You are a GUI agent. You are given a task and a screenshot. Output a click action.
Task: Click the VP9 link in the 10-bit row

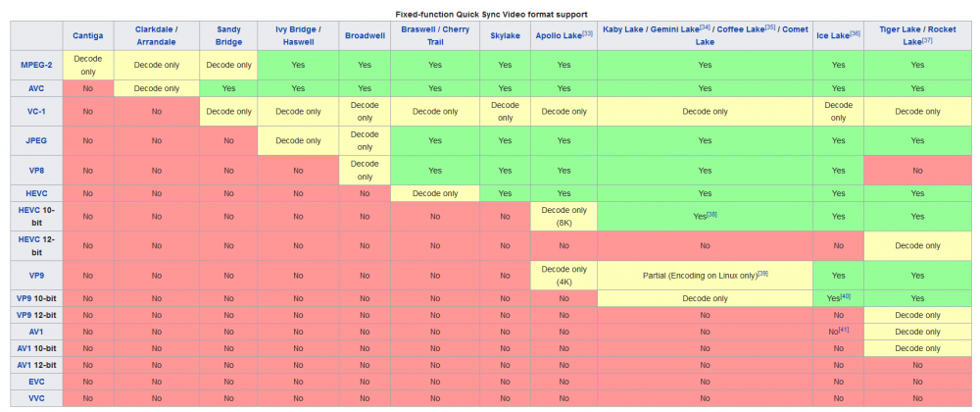(24, 298)
